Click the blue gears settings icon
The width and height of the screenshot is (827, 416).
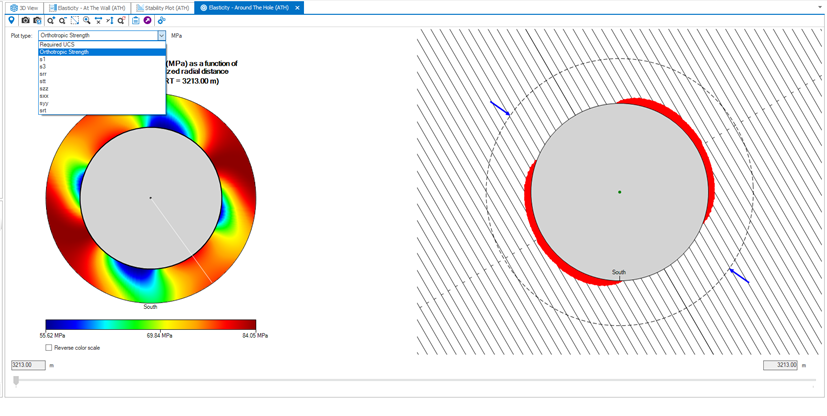point(161,20)
